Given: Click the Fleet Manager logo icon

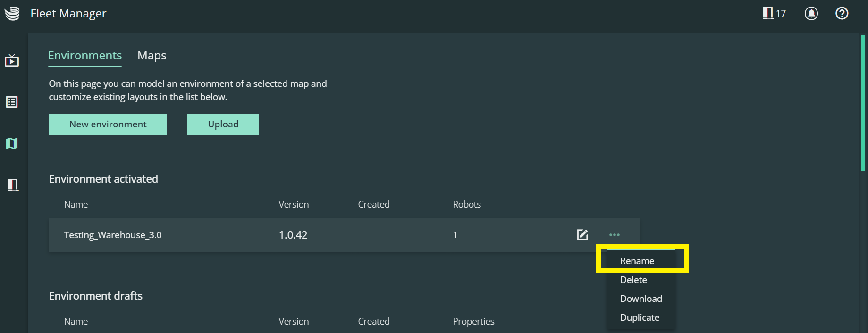Looking at the screenshot, I should point(12,14).
